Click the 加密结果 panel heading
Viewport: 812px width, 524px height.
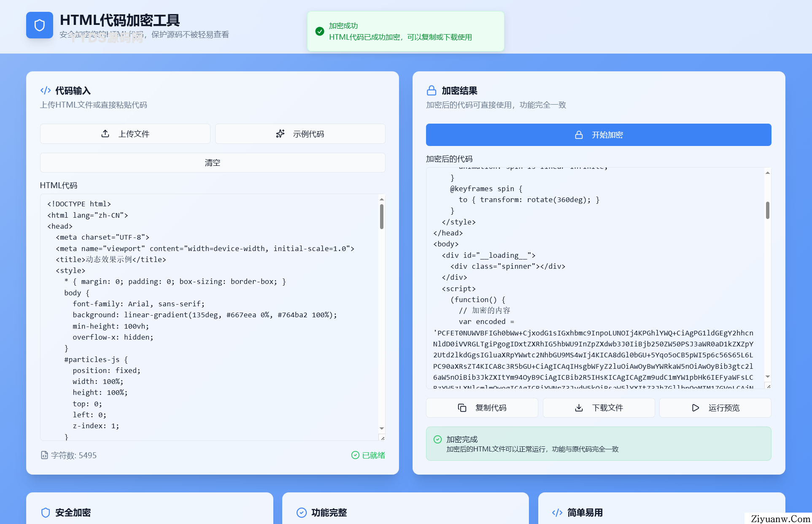459,91
